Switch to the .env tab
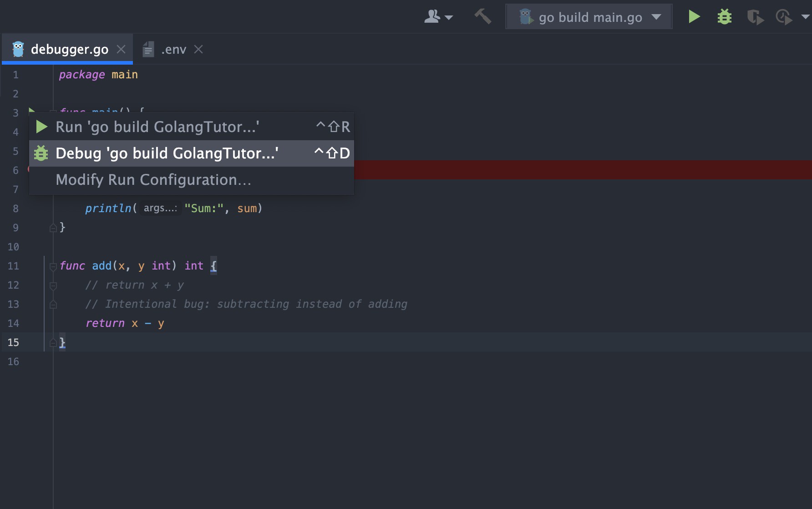 click(174, 49)
